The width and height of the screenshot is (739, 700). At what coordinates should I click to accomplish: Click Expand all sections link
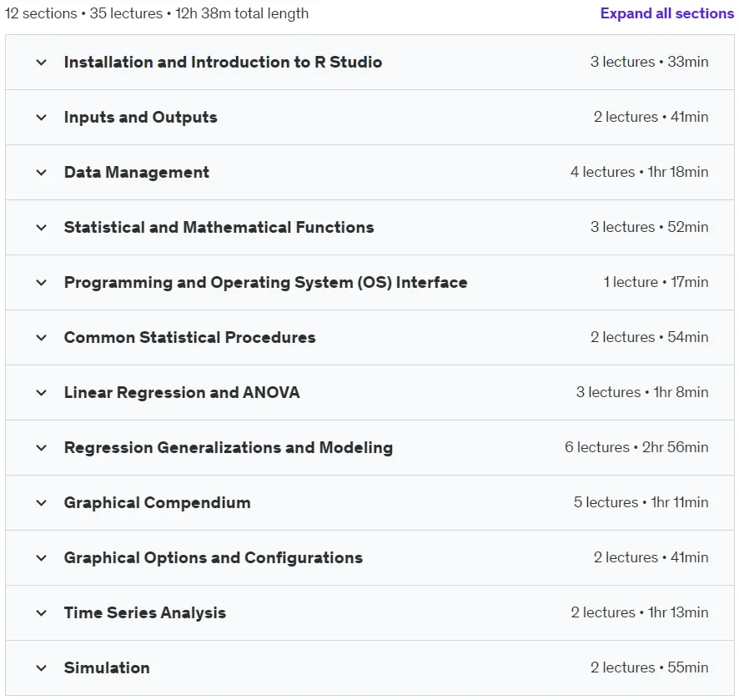tap(667, 13)
